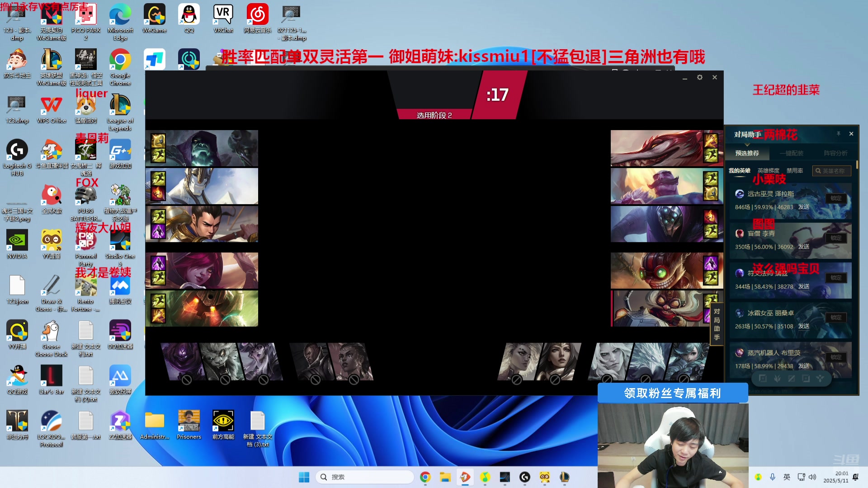
Task: Filter helper list by jungle role icon
Action: pos(777,378)
